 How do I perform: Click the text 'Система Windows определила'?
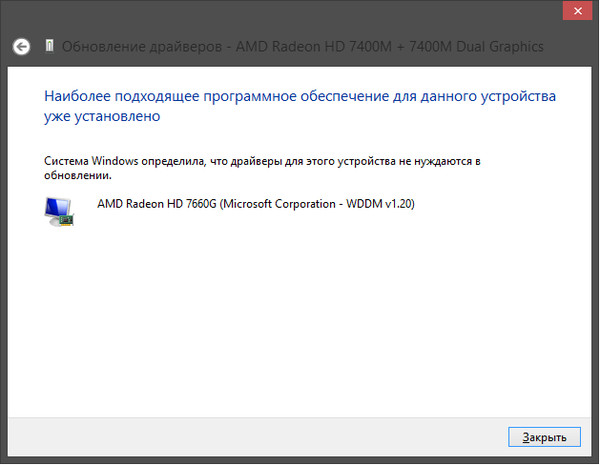tap(125, 161)
